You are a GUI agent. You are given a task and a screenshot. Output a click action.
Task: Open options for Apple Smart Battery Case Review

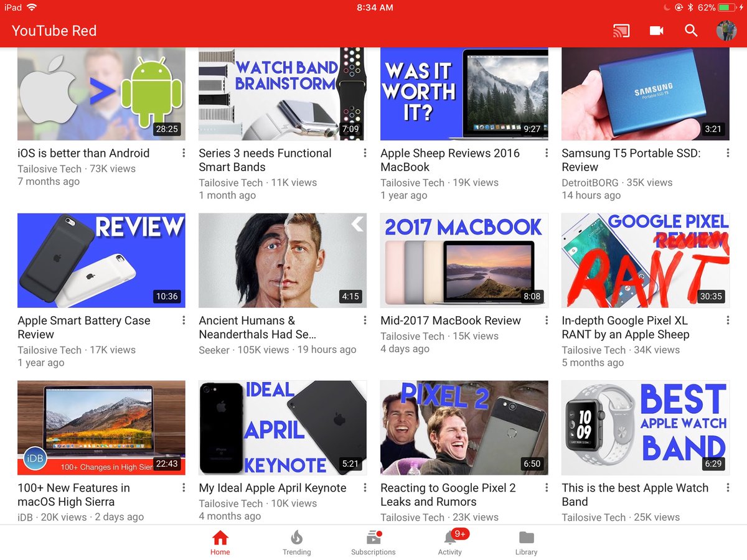[184, 320]
